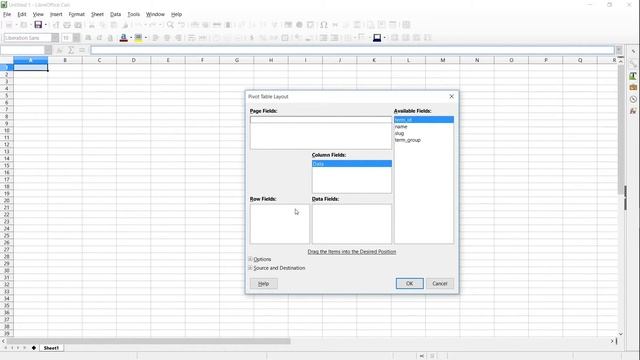Select term_group in Available Fields
This screenshot has height=360, width=640.
(x=424, y=140)
